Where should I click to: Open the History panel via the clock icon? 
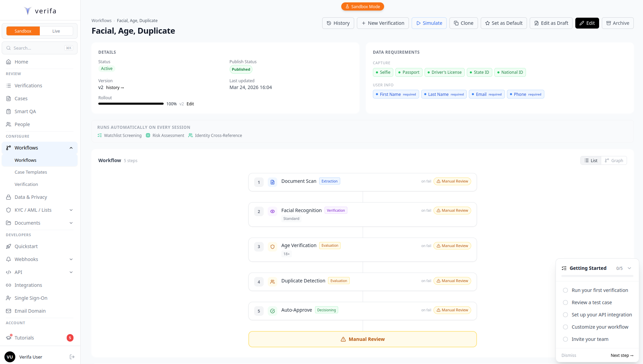click(x=329, y=23)
